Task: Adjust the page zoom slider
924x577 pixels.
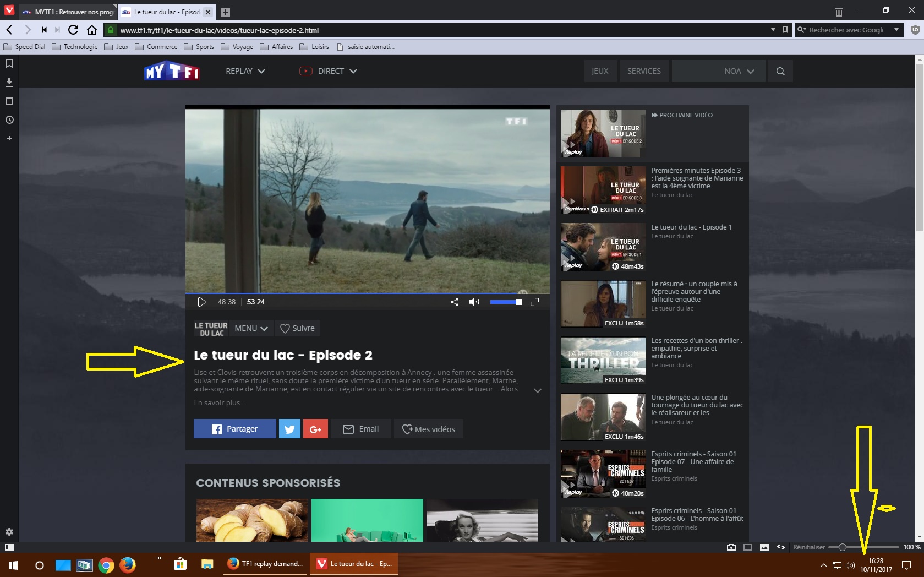Action: click(x=863, y=547)
